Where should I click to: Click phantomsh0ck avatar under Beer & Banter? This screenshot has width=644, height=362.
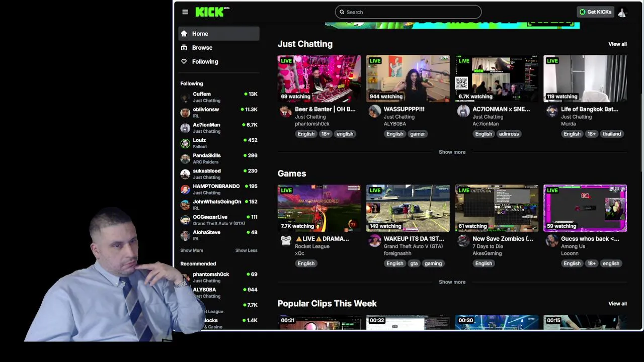tap(286, 111)
